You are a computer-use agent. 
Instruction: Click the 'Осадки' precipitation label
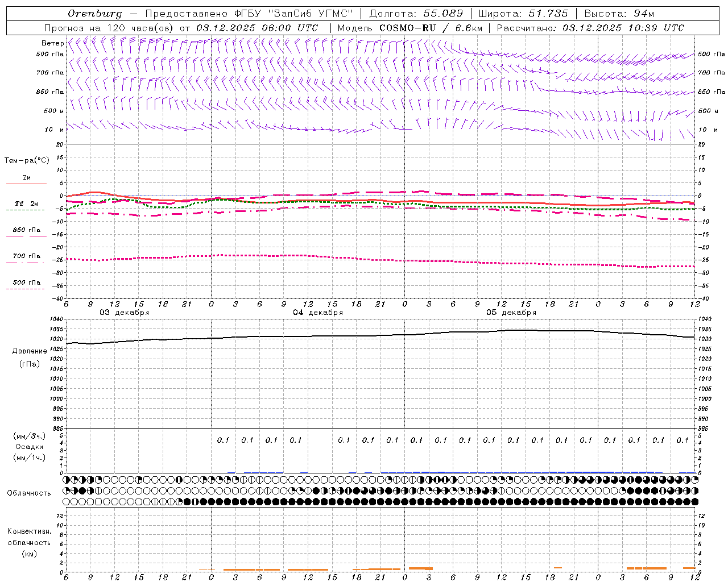30,447
